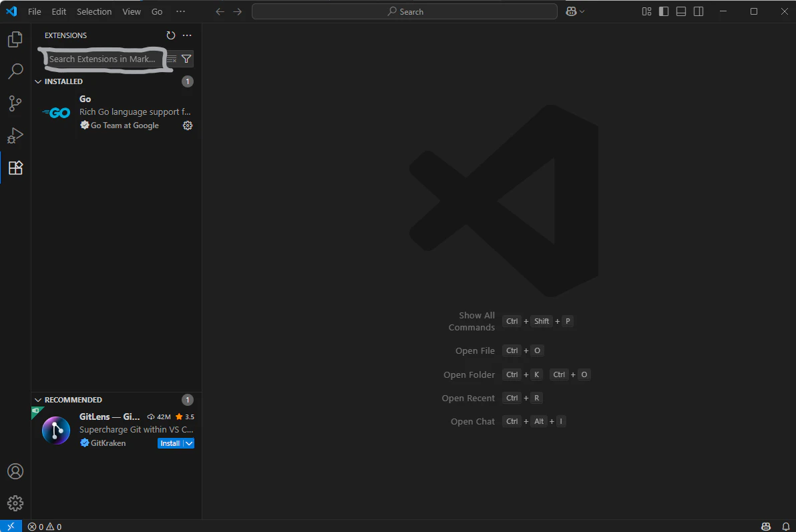Open the Run and Debug view
The width and height of the screenshot is (796, 532).
15,136
